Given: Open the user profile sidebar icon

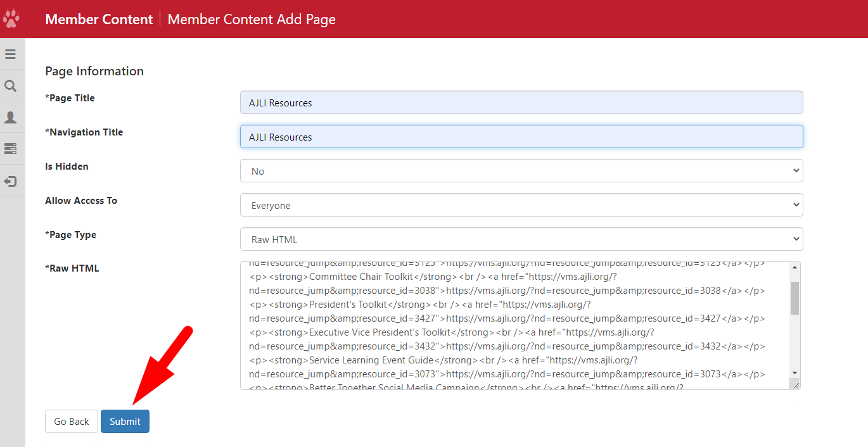Looking at the screenshot, I should [10, 118].
